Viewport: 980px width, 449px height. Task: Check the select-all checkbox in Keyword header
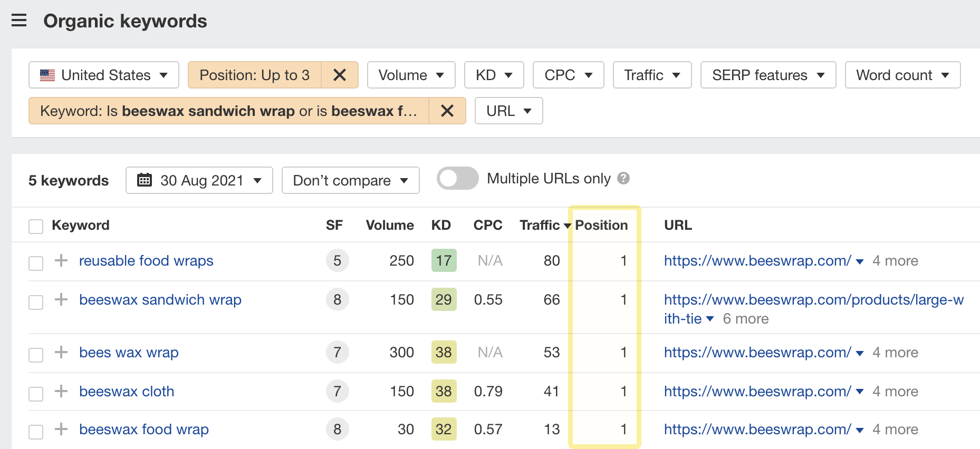[36, 227]
